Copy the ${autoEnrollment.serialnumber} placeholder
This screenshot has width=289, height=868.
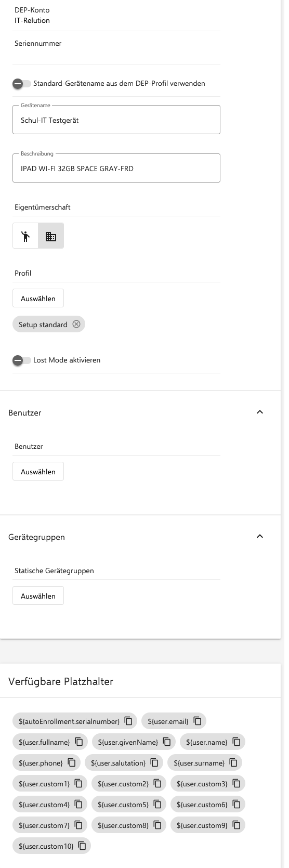tap(128, 721)
